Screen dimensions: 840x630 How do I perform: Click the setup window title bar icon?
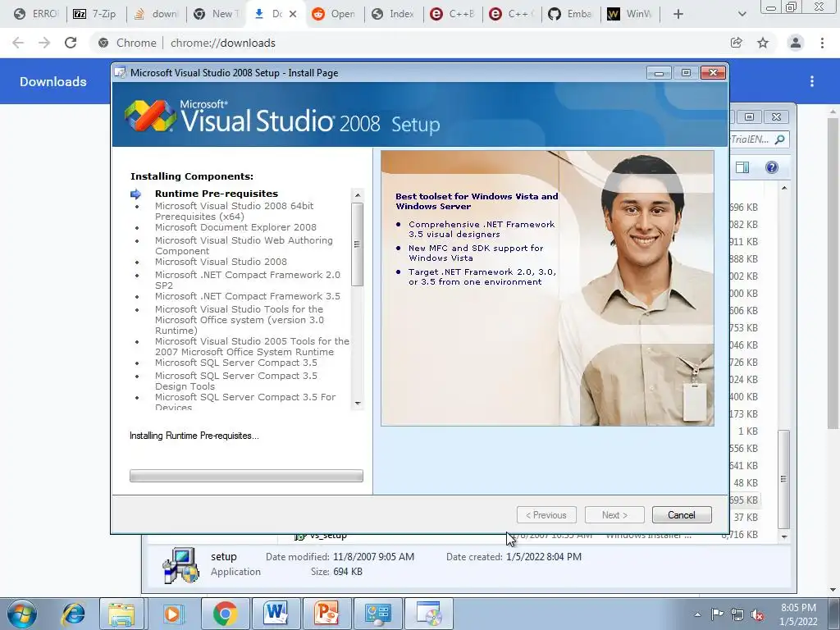tap(121, 73)
